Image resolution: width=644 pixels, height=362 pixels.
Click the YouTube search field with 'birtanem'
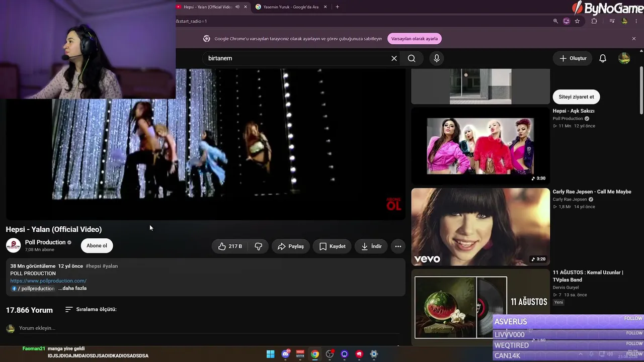(297, 58)
